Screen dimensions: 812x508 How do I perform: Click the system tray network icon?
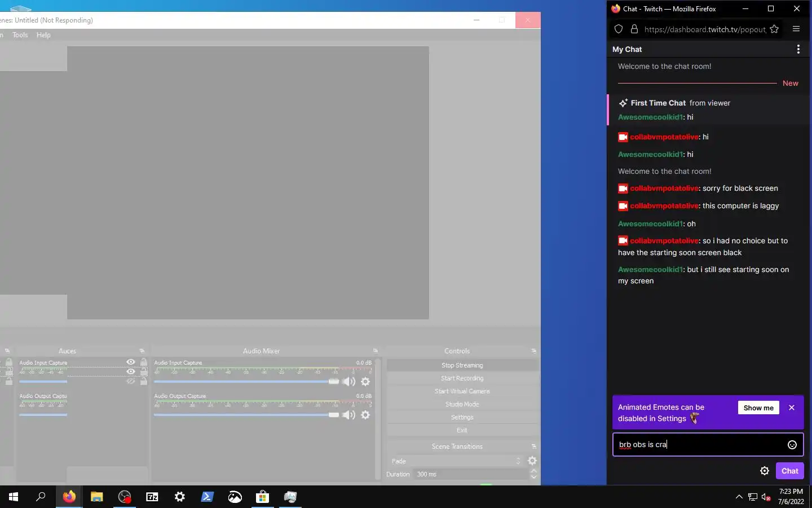753,497
